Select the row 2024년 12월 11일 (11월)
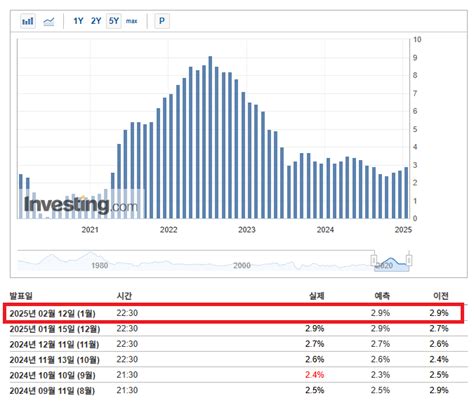This screenshot has height=403, width=474. [238, 344]
